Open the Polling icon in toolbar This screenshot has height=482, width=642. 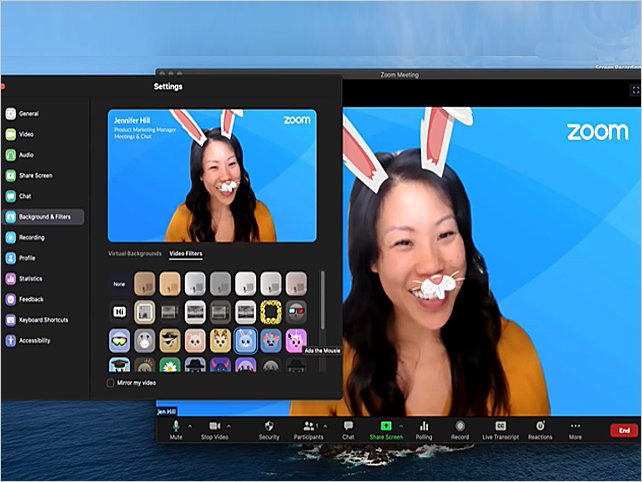[x=424, y=426]
